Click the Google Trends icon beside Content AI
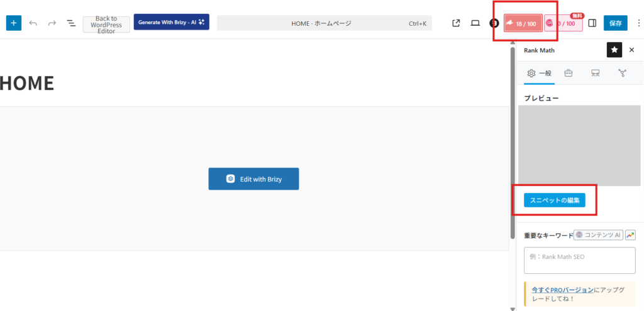The image size is (644, 311). [x=630, y=235]
